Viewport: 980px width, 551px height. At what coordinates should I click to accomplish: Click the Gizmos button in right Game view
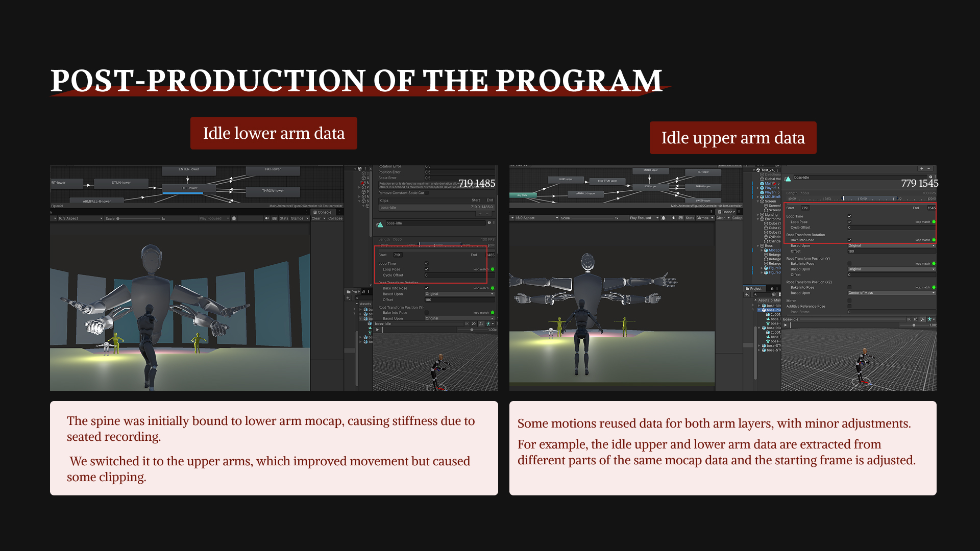(703, 218)
